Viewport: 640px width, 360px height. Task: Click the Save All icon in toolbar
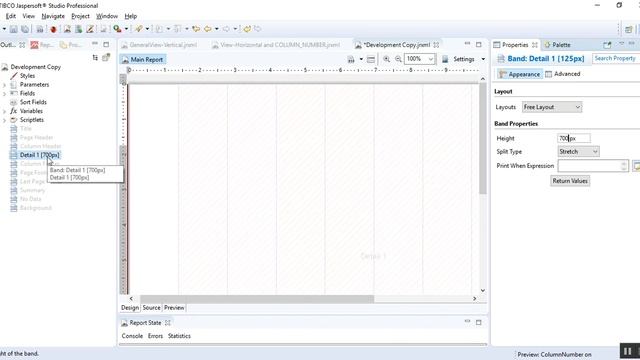pos(25,29)
